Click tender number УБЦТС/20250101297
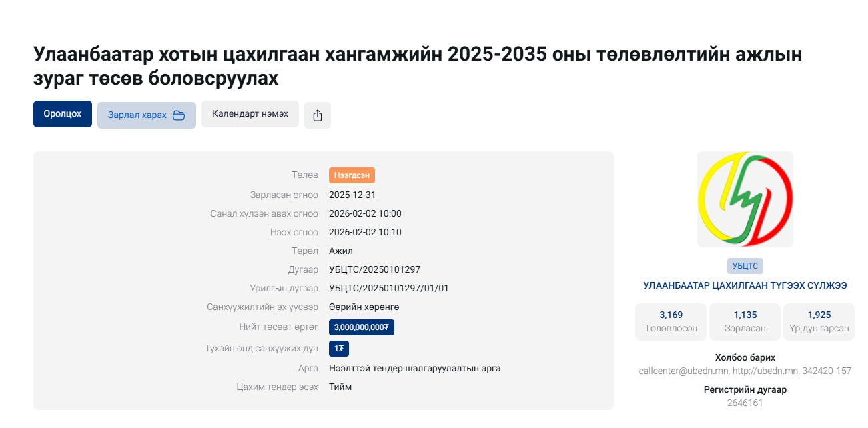Viewport: 868px width, 428px height. coord(374,270)
